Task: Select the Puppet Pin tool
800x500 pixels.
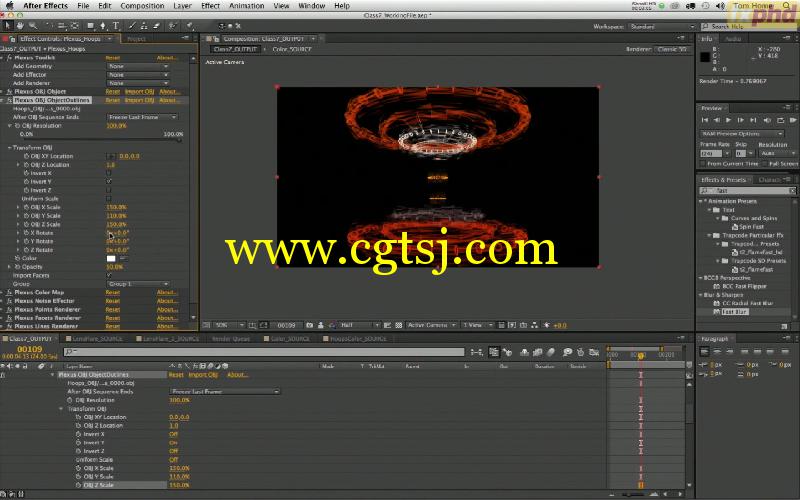Action: [x=190, y=26]
